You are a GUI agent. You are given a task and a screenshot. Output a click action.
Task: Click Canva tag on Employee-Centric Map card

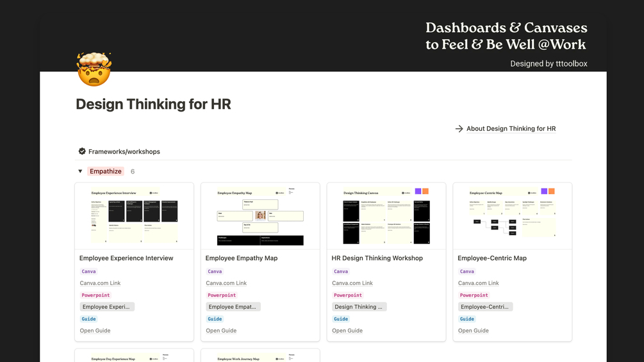(x=467, y=271)
